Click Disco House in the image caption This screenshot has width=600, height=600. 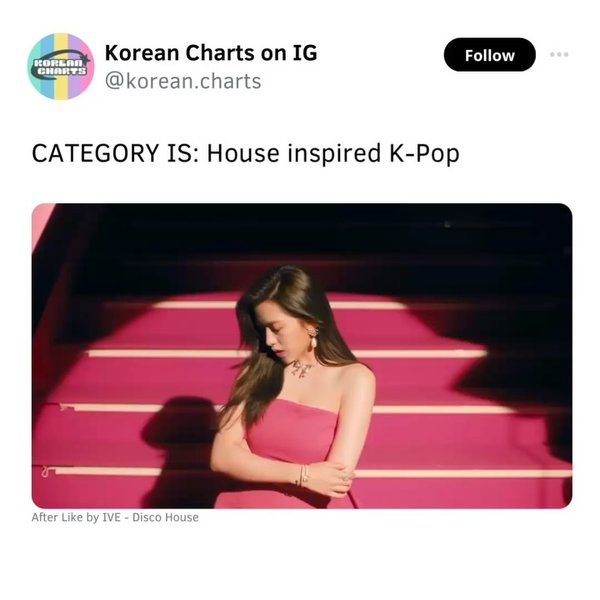pyautogui.click(x=165, y=517)
